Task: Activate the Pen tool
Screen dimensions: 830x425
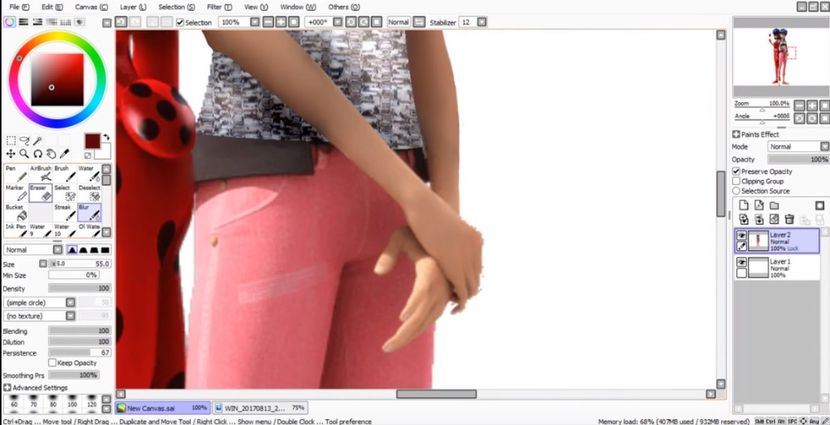Action: [14, 174]
